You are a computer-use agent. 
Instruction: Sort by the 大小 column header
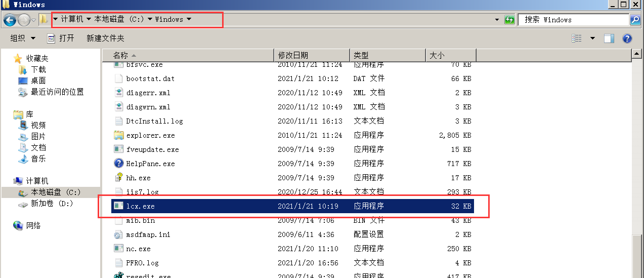pyautogui.click(x=451, y=55)
